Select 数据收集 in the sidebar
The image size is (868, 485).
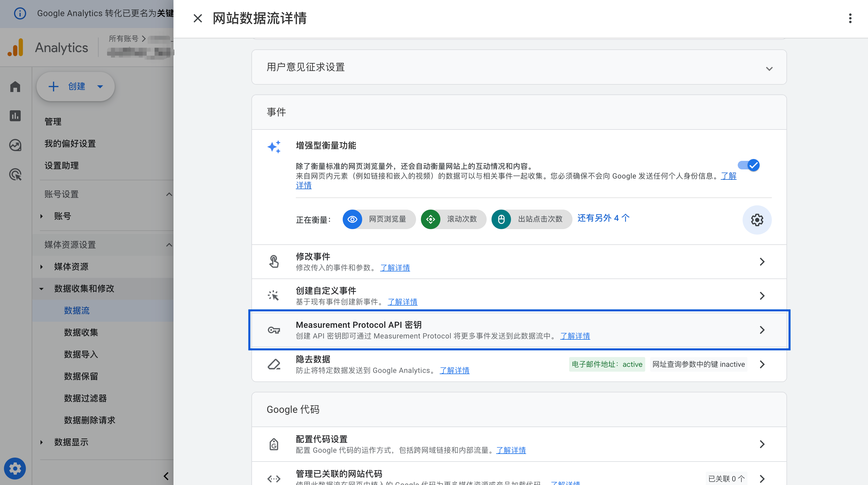click(x=81, y=332)
